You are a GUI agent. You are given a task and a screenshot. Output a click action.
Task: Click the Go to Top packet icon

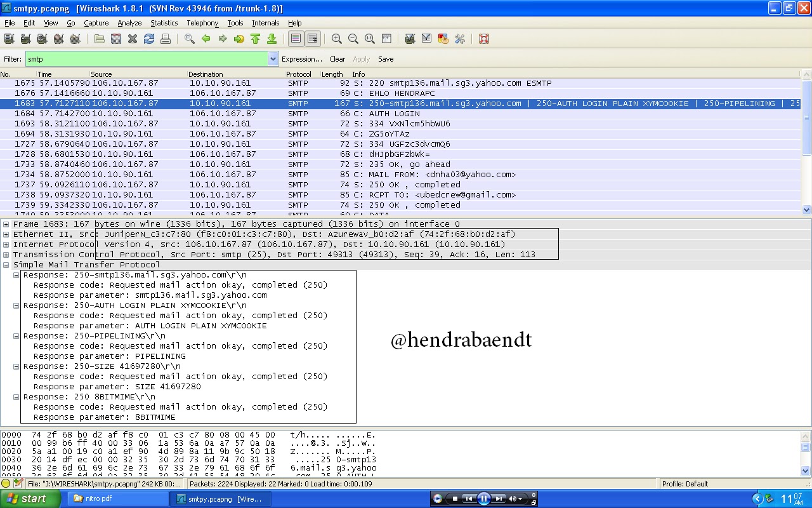point(255,39)
